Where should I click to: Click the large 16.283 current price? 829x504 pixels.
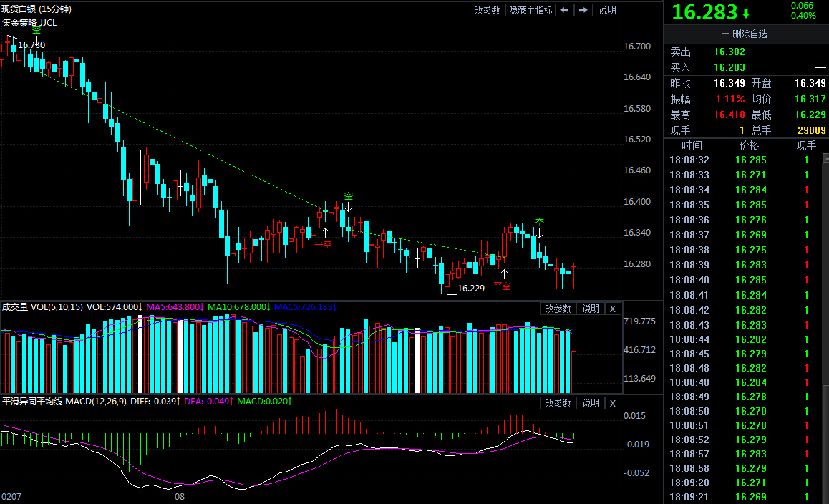click(x=704, y=12)
